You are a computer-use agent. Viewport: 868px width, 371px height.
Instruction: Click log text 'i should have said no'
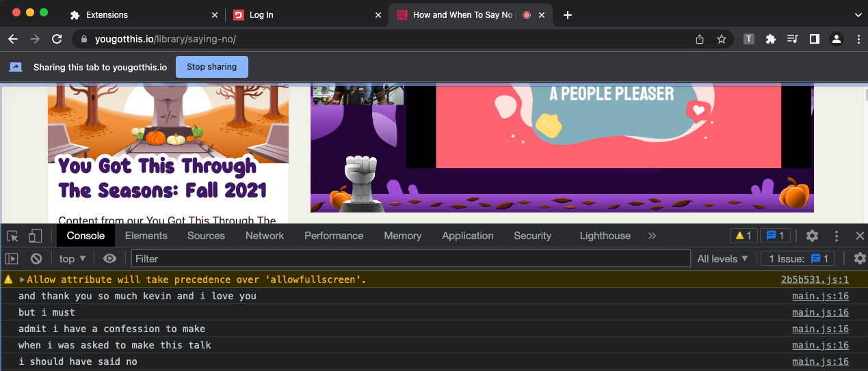[78, 361]
